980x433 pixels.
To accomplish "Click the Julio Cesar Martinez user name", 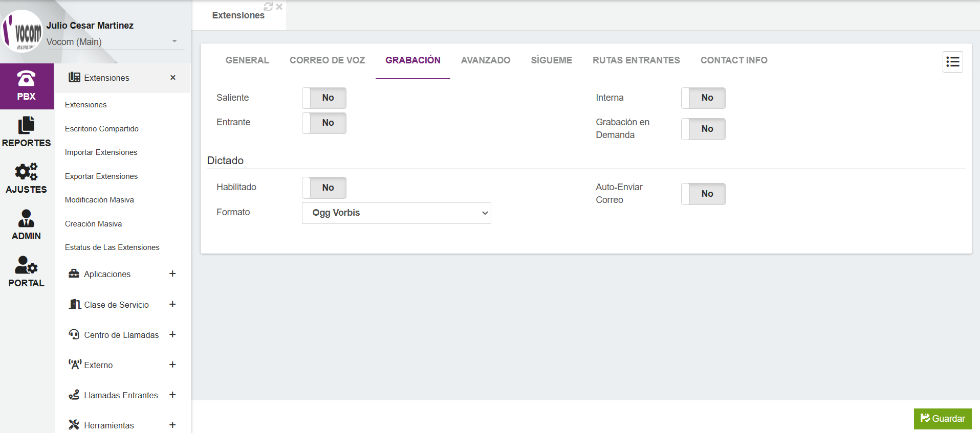I will 90,26.
